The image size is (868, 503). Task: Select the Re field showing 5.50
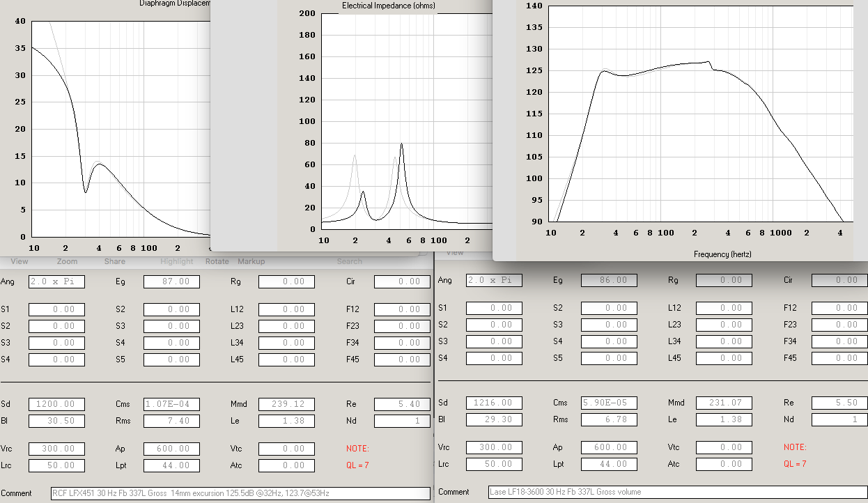pos(840,403)
